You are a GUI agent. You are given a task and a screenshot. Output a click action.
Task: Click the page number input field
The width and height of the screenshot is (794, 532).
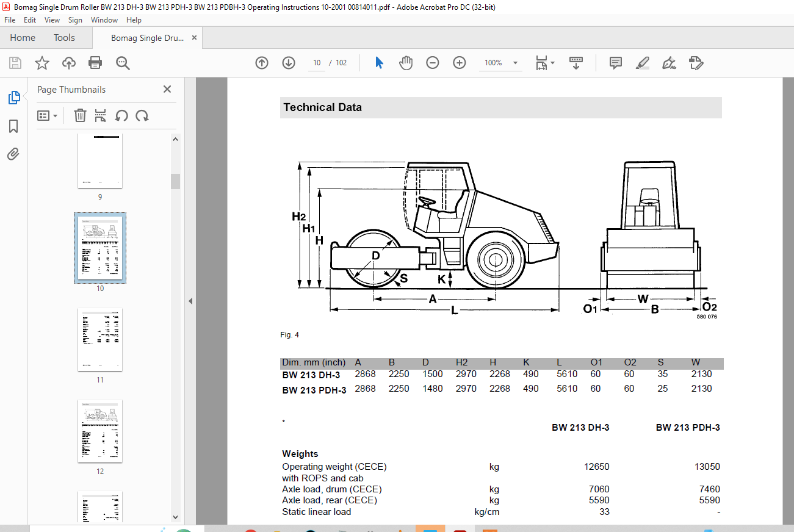pos(317,63)
